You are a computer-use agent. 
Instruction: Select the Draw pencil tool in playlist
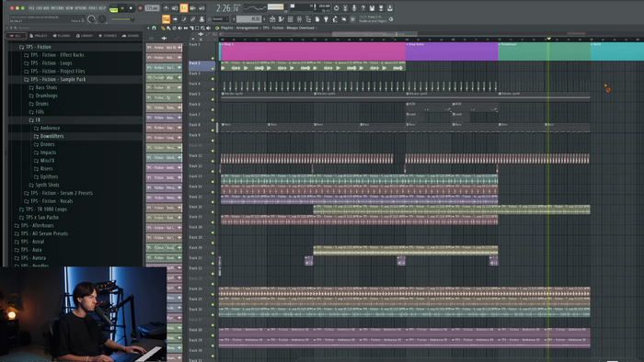coord(163,28)
